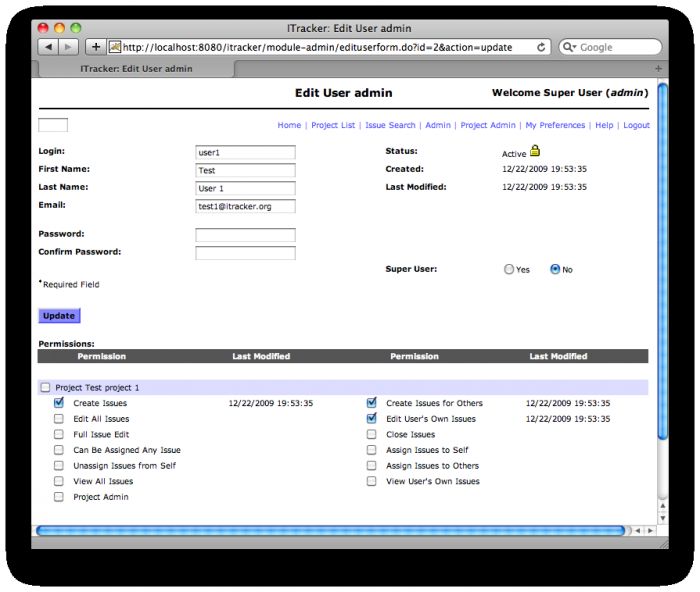The height and width of the screenshot is (592, 700).
Task: Check Assign Issues to Others
Action: 371,466
